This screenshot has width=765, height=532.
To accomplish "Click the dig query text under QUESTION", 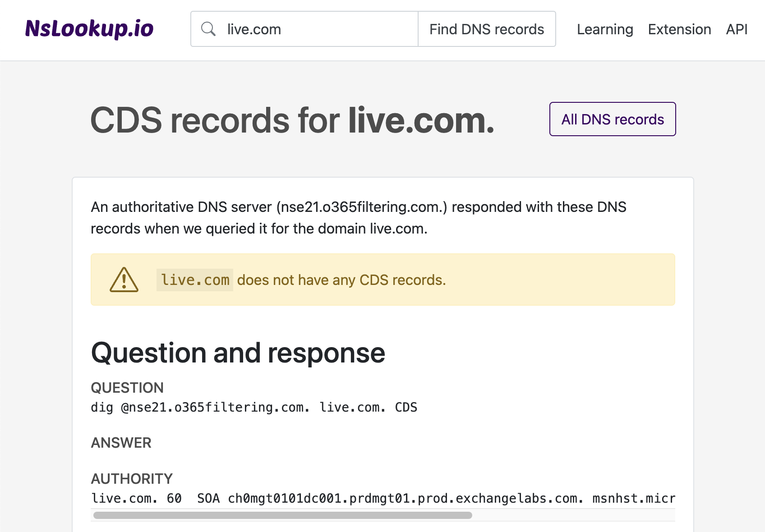I will [x=254, y=407].
